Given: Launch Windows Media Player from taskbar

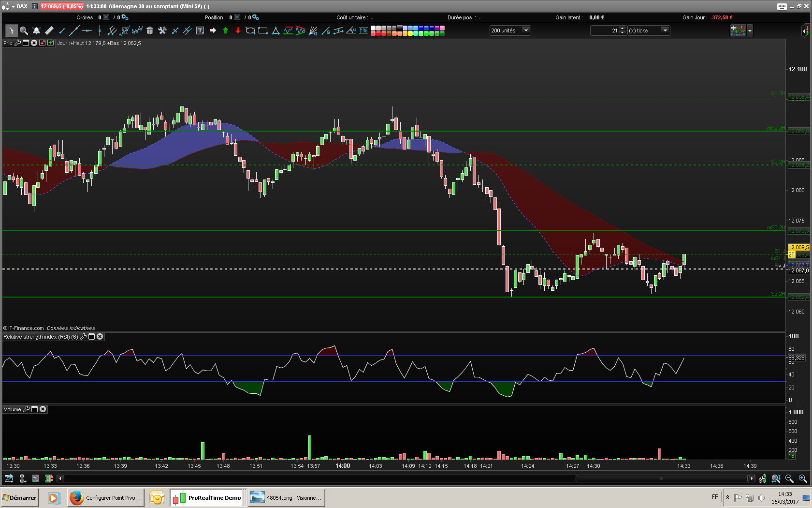Looking at the screenshot, I should pos(53,498).
